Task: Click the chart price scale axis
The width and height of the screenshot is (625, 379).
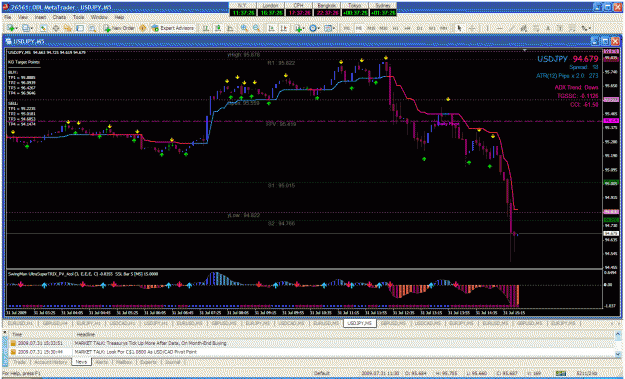Action: click(x=611, y=159)
